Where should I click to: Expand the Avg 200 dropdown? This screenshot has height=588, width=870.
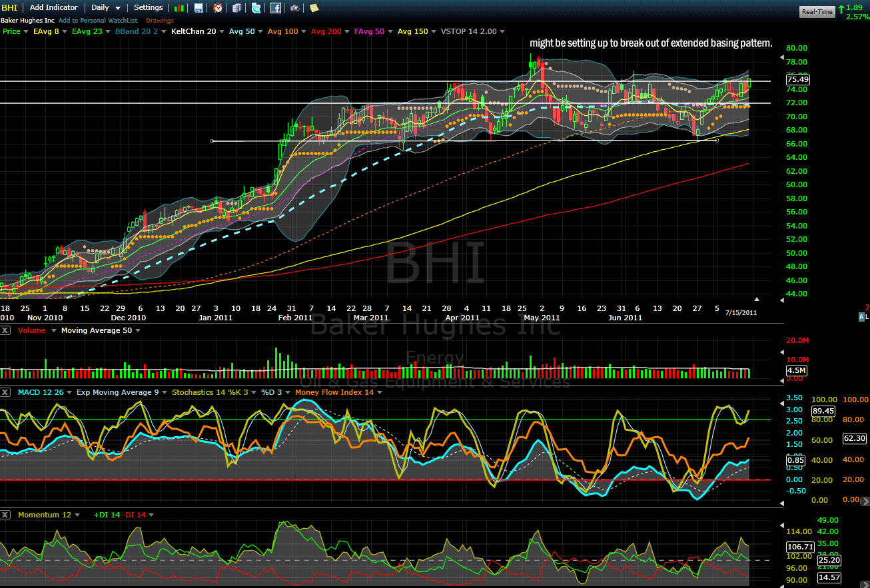(347, 31)
